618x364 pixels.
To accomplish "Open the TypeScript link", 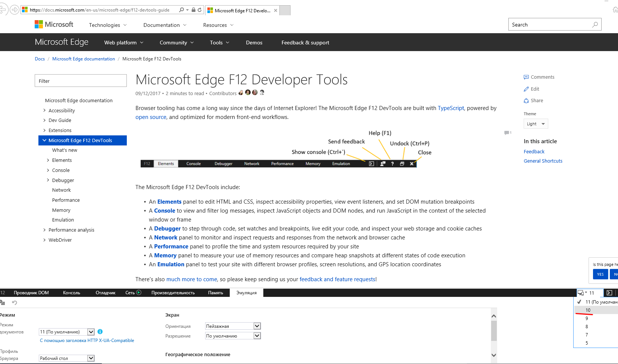I will point(451,108).
